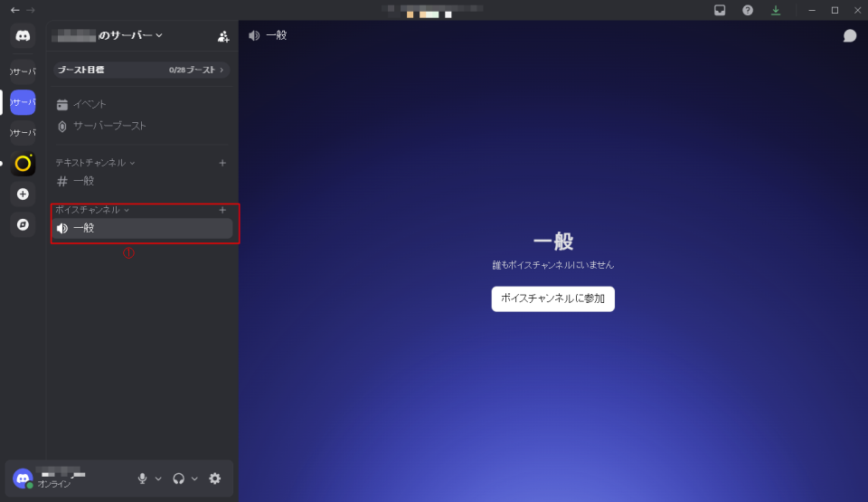Click the ボイスチャンネルに参加 button

click(x=552, y=298)
